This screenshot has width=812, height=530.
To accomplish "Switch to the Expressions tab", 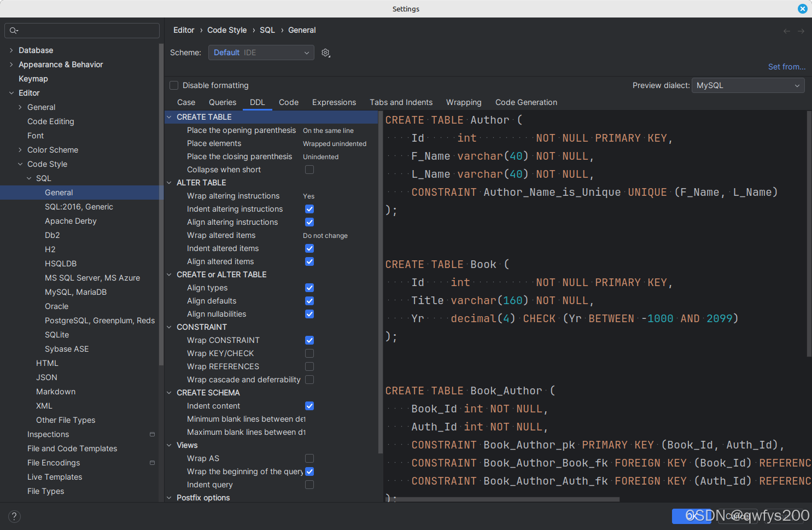I will (334, 102).
